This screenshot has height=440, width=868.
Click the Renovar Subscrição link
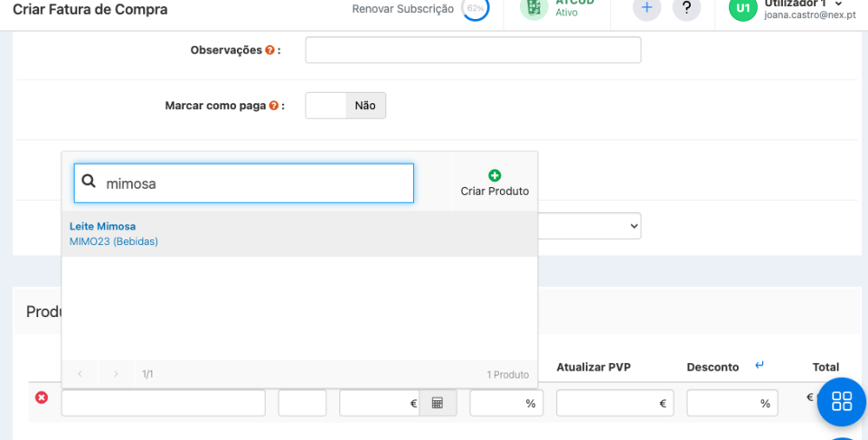(x=402, y=9)
